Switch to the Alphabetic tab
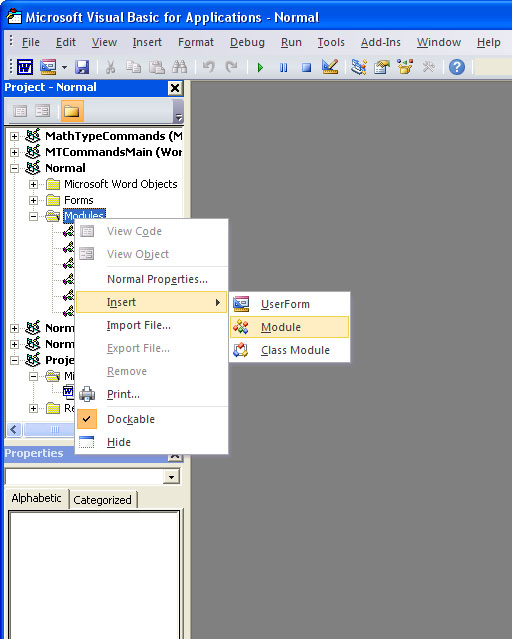512x639 pixels. tap(36, 498)
